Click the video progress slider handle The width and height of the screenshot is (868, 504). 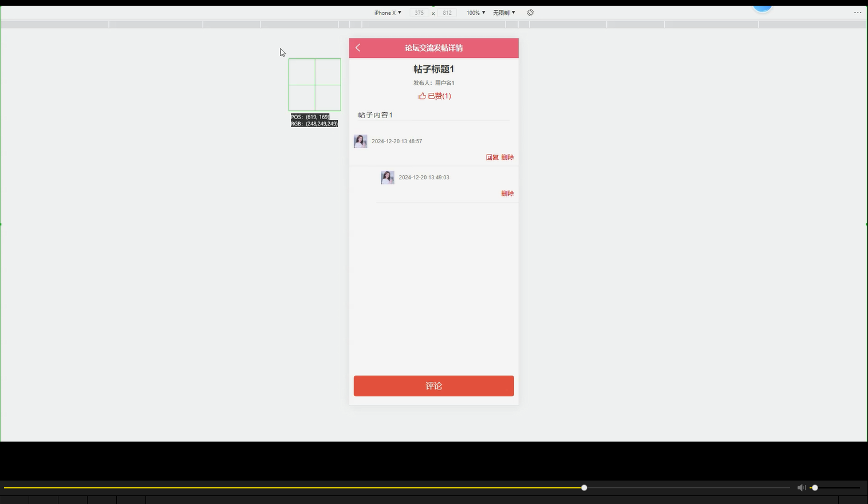click(x=584, y=487)
